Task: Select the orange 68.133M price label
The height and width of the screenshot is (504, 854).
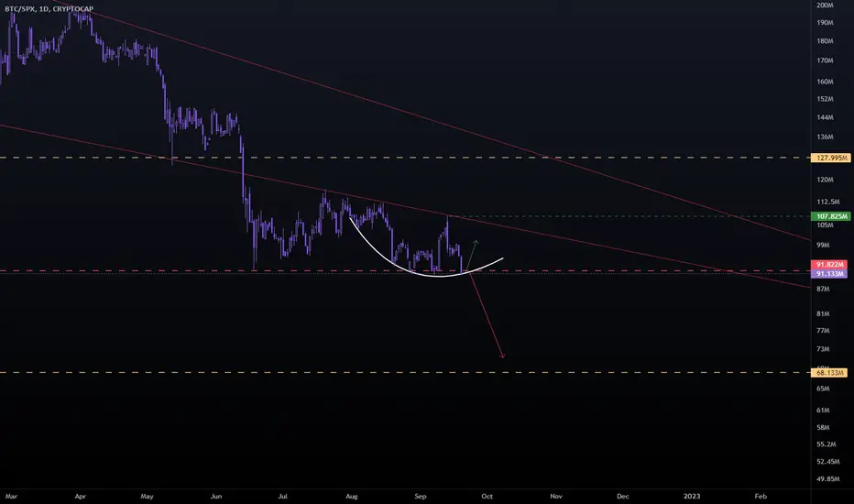Action: coord(829,373)
